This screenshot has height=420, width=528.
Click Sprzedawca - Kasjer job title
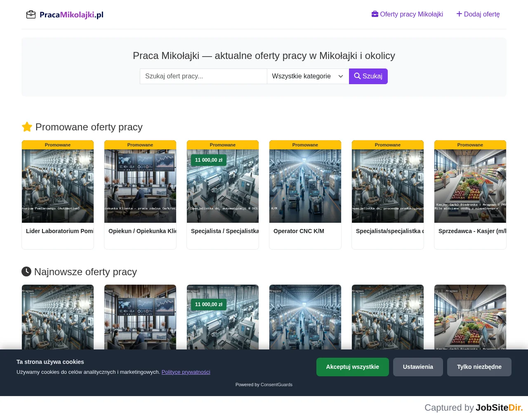(x=472, y=231)
